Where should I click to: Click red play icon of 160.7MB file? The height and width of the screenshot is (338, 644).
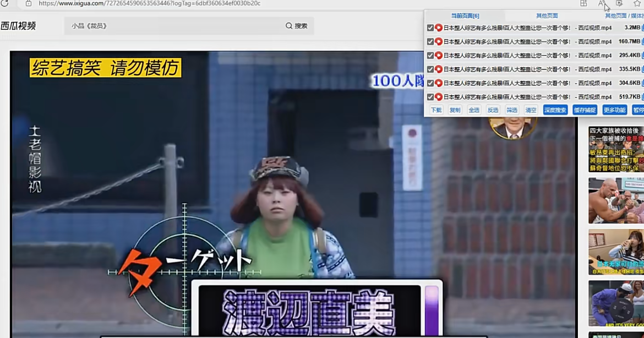(x=439, y=41)
